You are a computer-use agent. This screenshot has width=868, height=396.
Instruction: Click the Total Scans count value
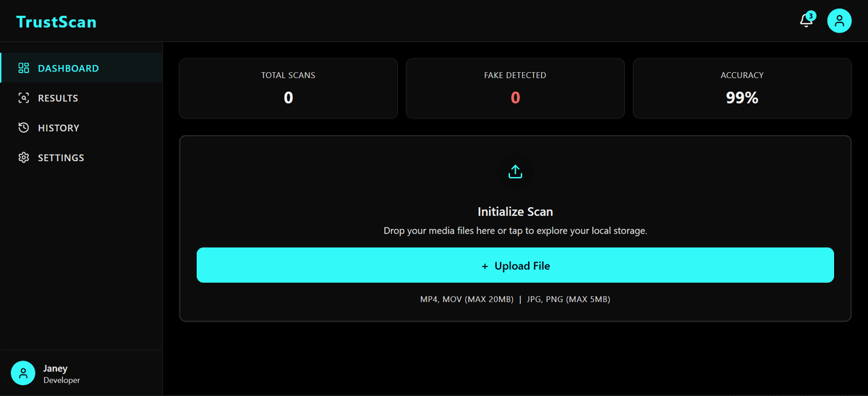pos(288,98)
